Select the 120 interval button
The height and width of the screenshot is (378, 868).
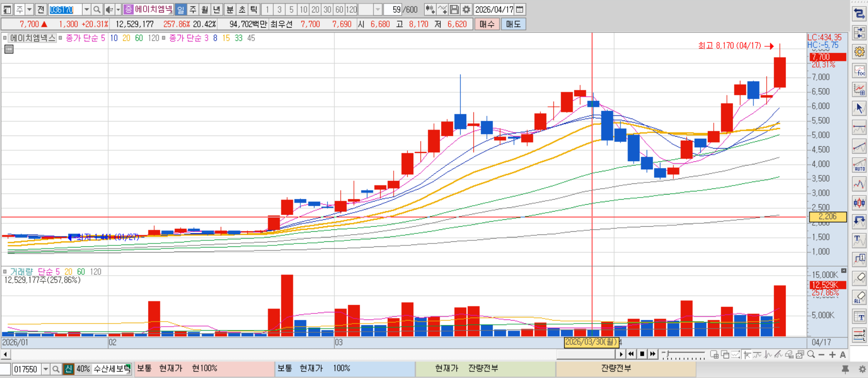(x=351, y=10)
